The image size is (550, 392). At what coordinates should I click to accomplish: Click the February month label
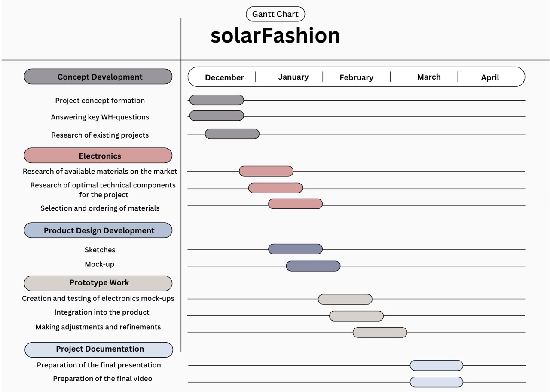tap(356, 77)
